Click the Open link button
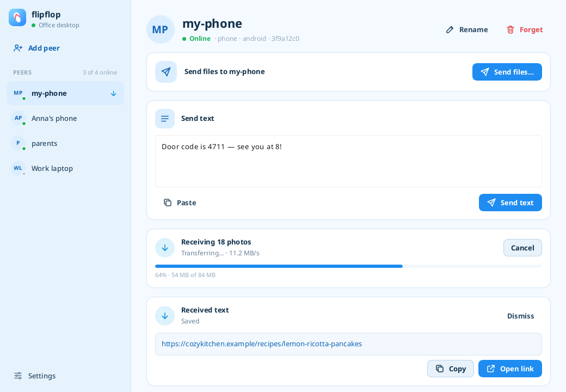This screenshot has width=566, height=392. pos(510,369)
